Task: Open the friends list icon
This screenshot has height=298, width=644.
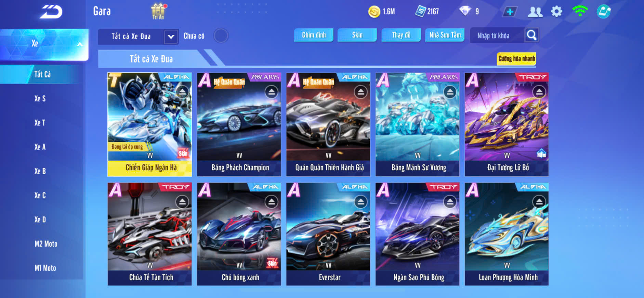Action: (535, 12)
